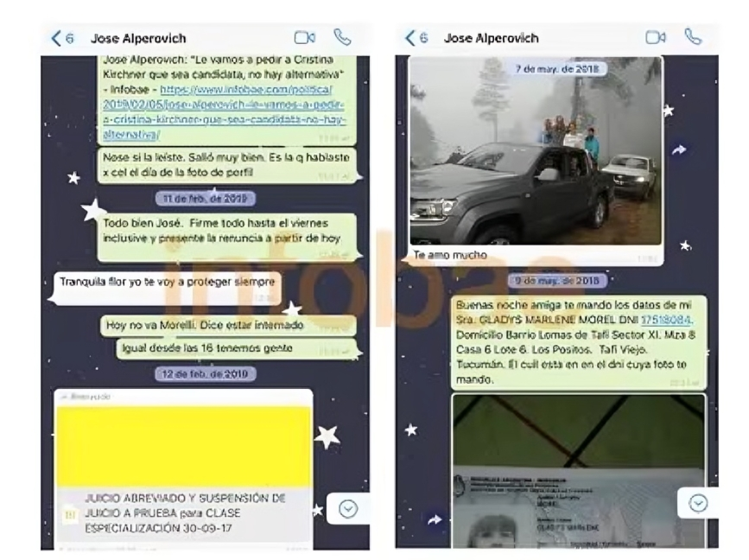This screenshot has height=560, width=749.
Task: Tap the yellow document preview area
Action: [181, 445]
